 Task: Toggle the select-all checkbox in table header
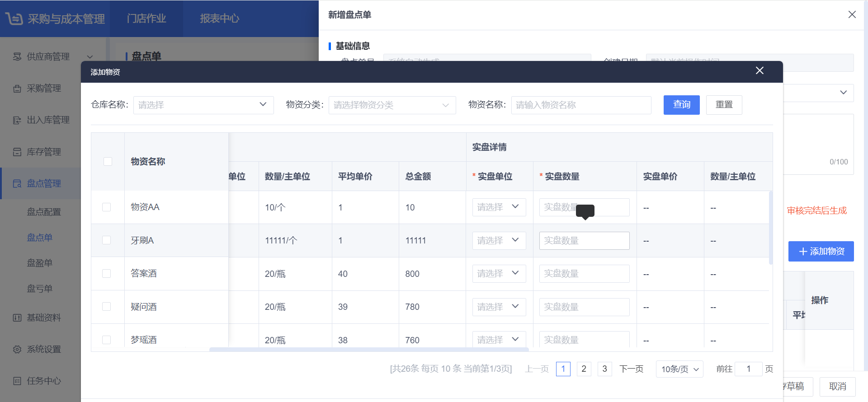click(108, 161)
